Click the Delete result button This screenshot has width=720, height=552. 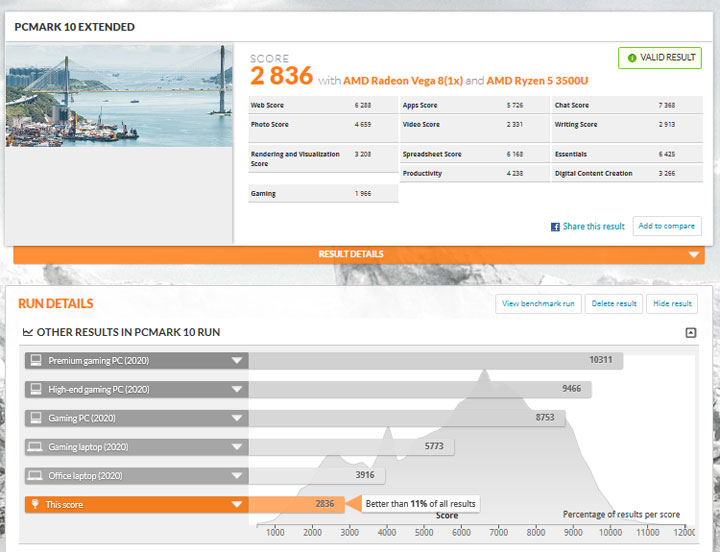(612, 303)
